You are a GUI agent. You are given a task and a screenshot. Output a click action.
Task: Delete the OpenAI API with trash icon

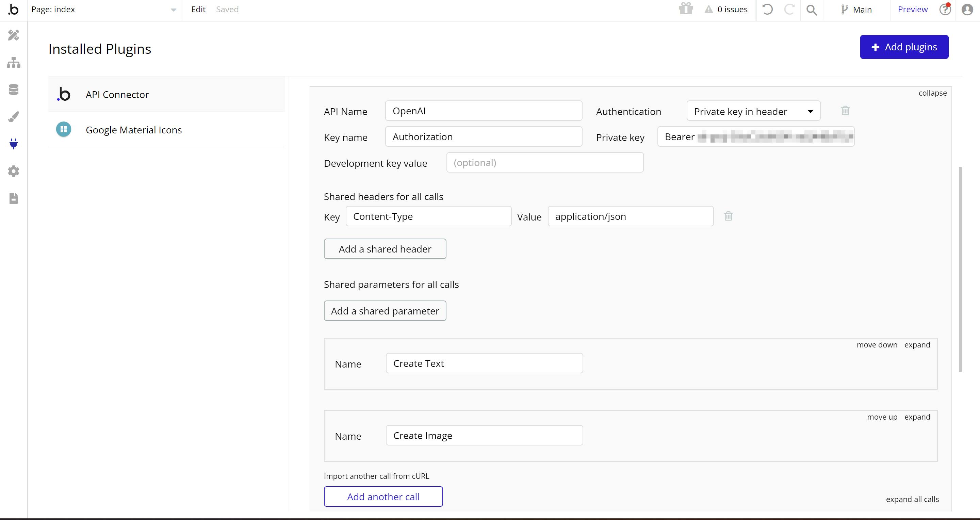[x=845, y=111]
